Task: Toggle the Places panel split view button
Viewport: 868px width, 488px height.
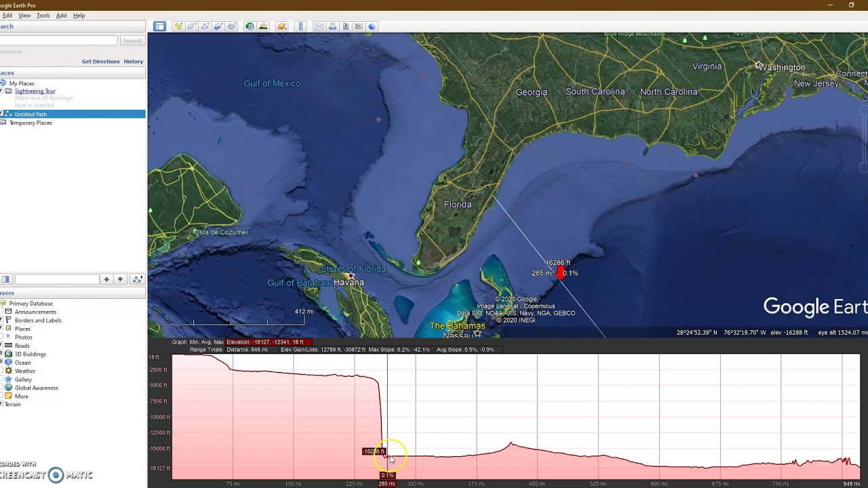Action: click(5, 279)
